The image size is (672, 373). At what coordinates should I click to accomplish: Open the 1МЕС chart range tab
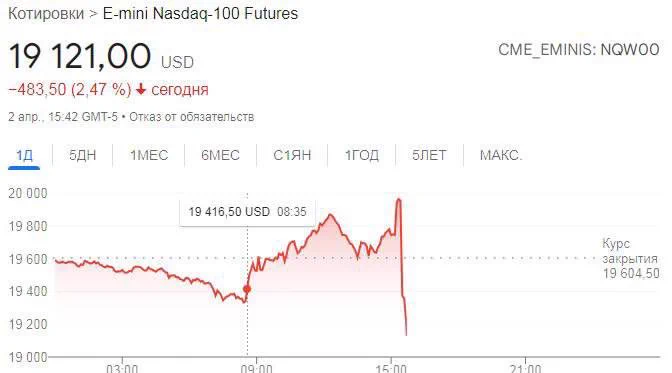click(149, 155)
